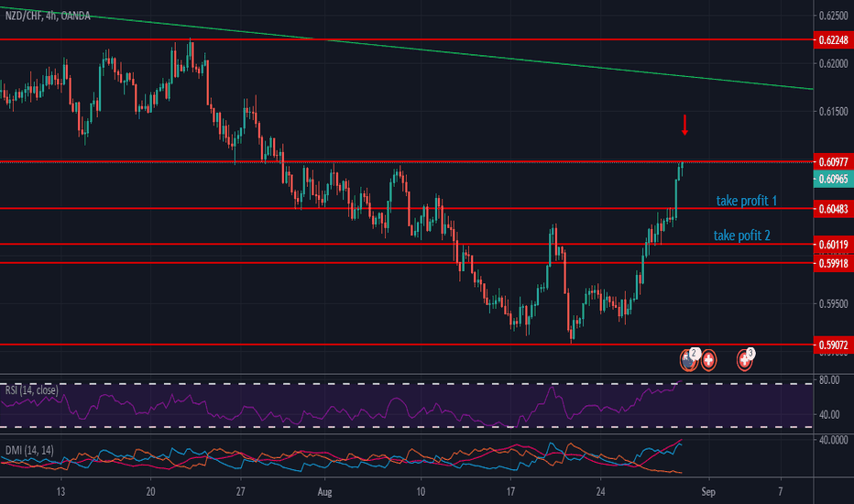This screenshot has width=854, height=504.
Task: Click the 'Aug' label on time axis
Action: [x=324, y=492]
